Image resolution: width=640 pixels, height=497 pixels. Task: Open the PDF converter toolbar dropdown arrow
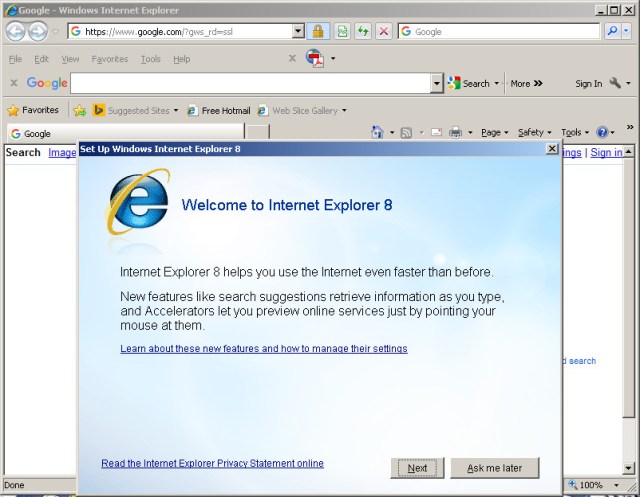(x=333, y=58)
